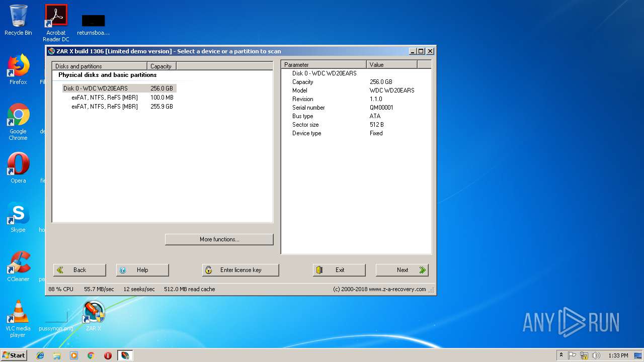Switch to ZAR X taskbar button
Screen dimensions: 644x362
[125, 355]
